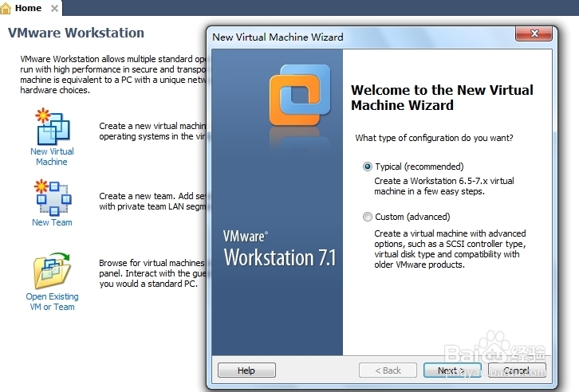Viewport: 579px width, 392px height.
Task: Click the New Virtual Machine icon
Action: pos(53,126)
